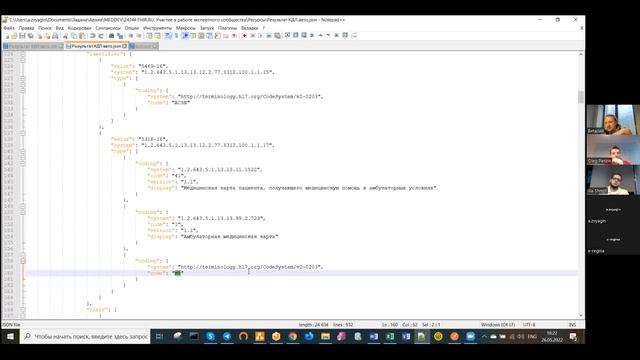The width and height of the screenshot is (640, 360).
Task: Collapse "type" fold below value 5316-16
Action: pyautogui.click(x=23, y=151)
